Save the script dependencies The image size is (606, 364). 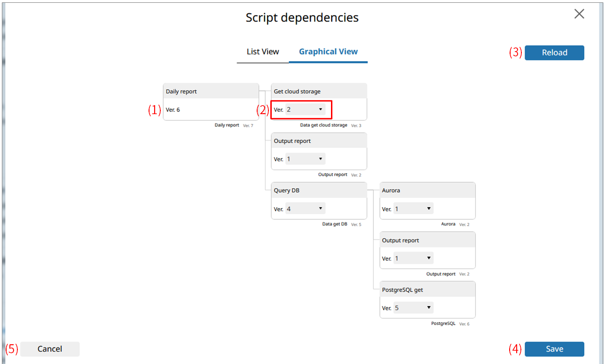[554, 349]
